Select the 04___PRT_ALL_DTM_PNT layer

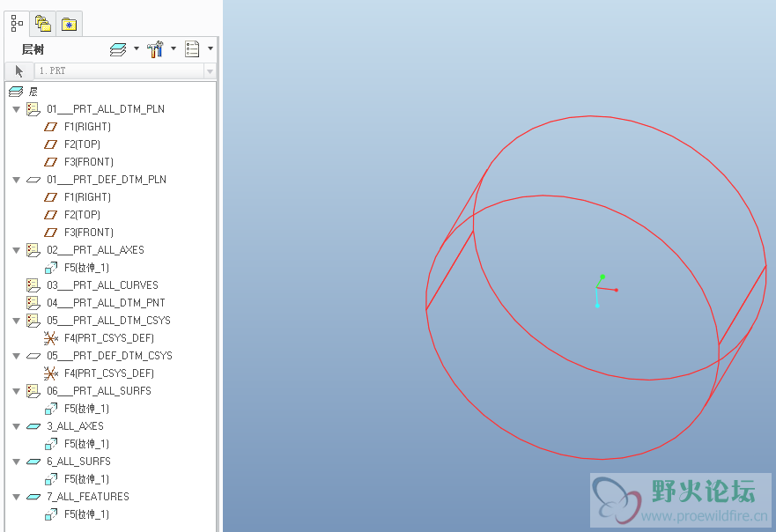pyautogui.click(x=106, y=303)
